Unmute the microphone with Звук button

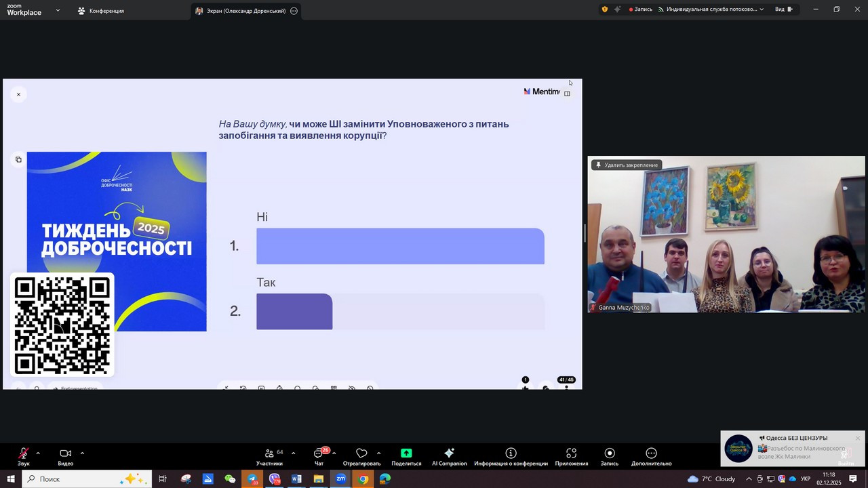[24, 457]
